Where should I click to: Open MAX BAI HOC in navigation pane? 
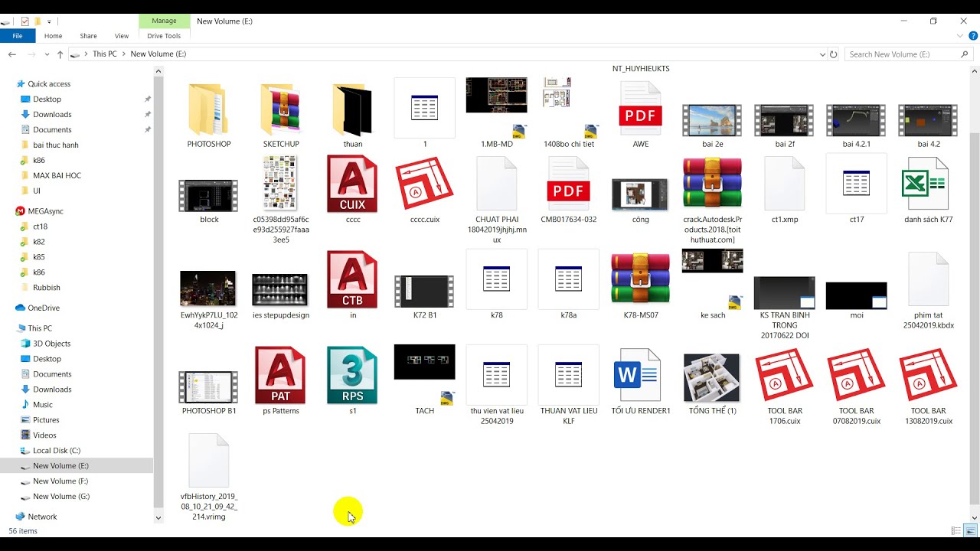(x=57, y=176)
